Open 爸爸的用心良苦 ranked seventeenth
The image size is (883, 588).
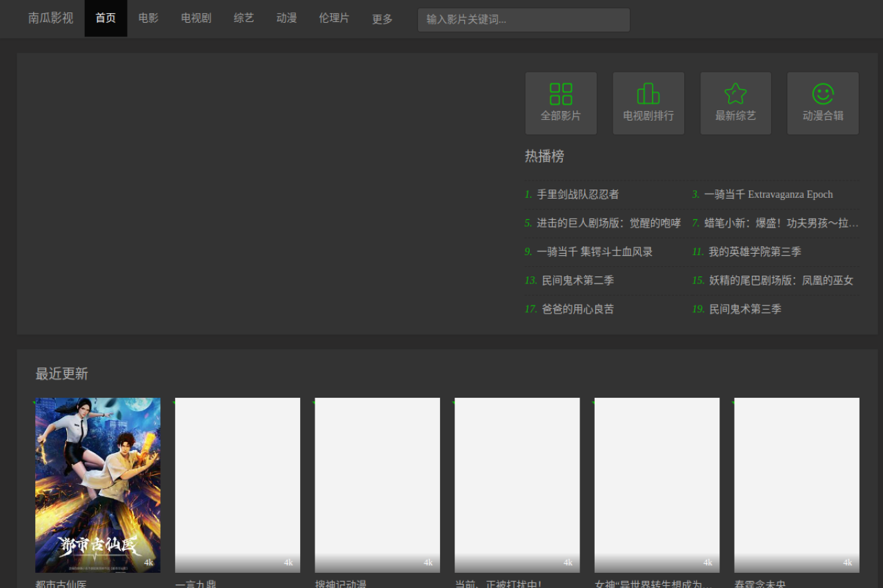577,310
